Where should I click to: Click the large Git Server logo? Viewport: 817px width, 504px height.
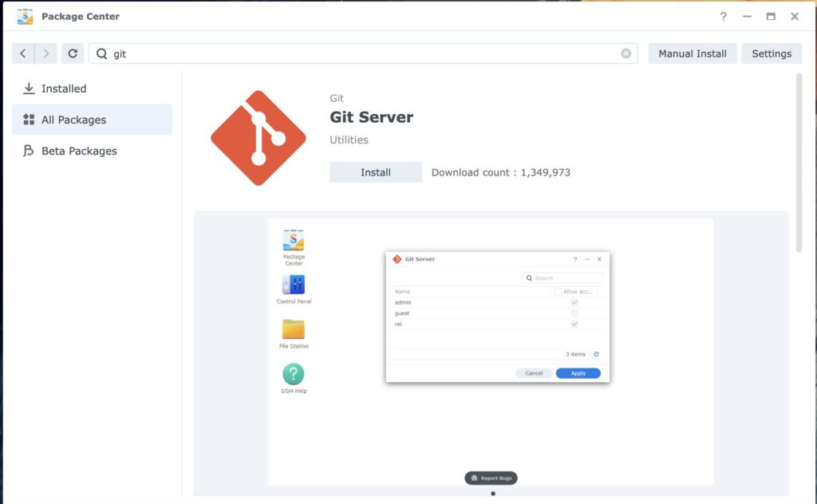pyautogui.click(x=259, y=138)
